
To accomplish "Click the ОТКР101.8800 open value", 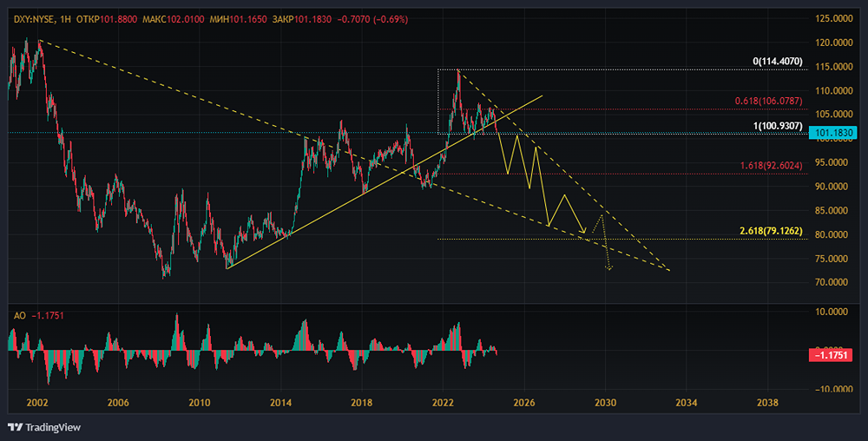I will click(x=107, y=19).
